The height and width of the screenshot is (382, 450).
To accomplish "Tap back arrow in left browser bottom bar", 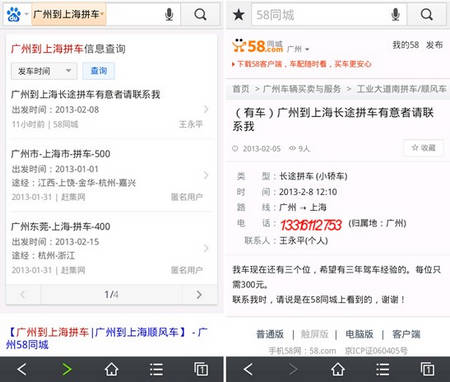I will [x=22, y=369].
